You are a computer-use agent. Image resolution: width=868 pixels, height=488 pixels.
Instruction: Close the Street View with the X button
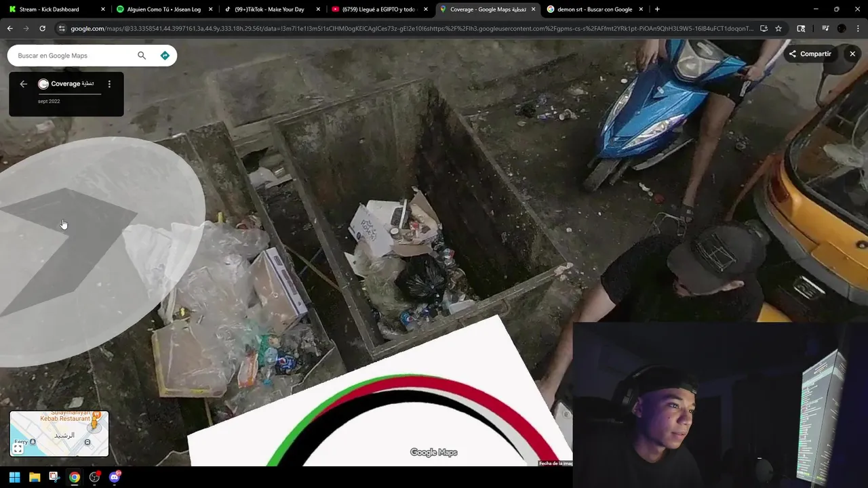pyautogui.click(x=852, y=54)
